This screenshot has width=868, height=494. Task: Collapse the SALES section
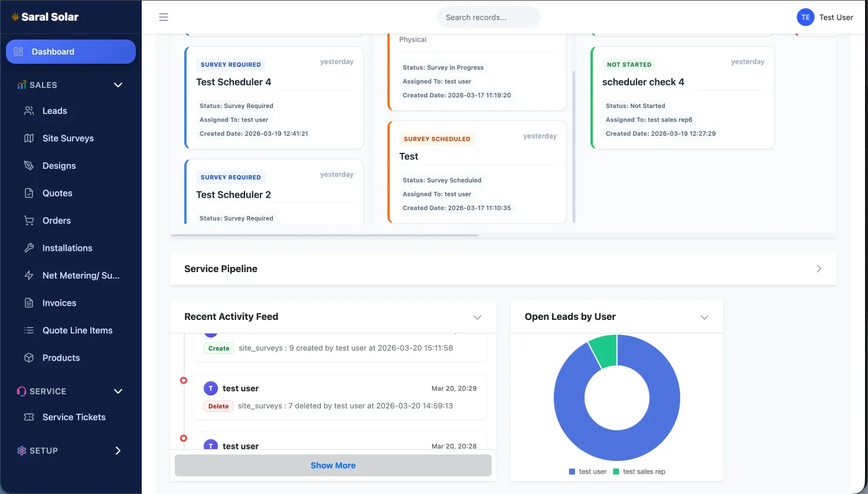pyautogui.click(x=118, y=84)
